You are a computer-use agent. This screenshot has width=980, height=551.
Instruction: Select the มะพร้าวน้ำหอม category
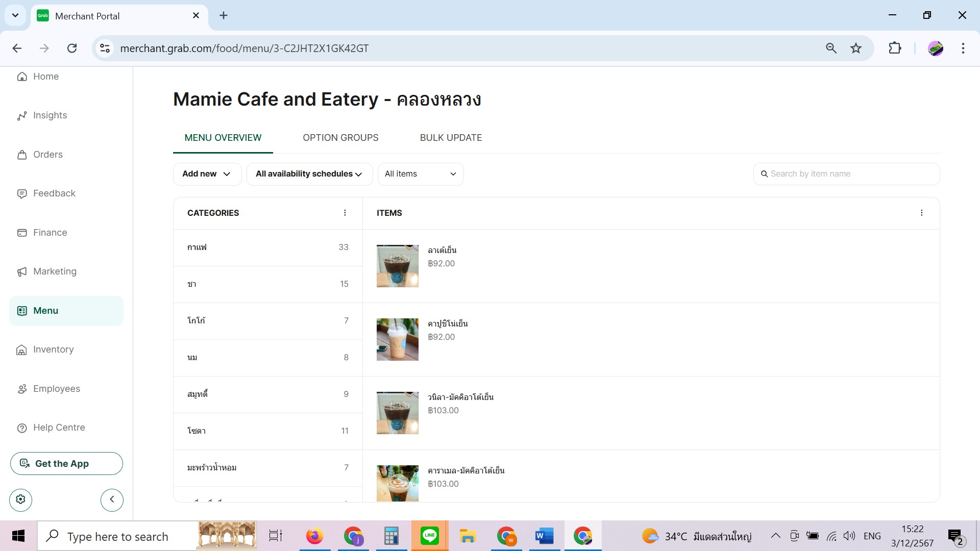coord(268,468)
